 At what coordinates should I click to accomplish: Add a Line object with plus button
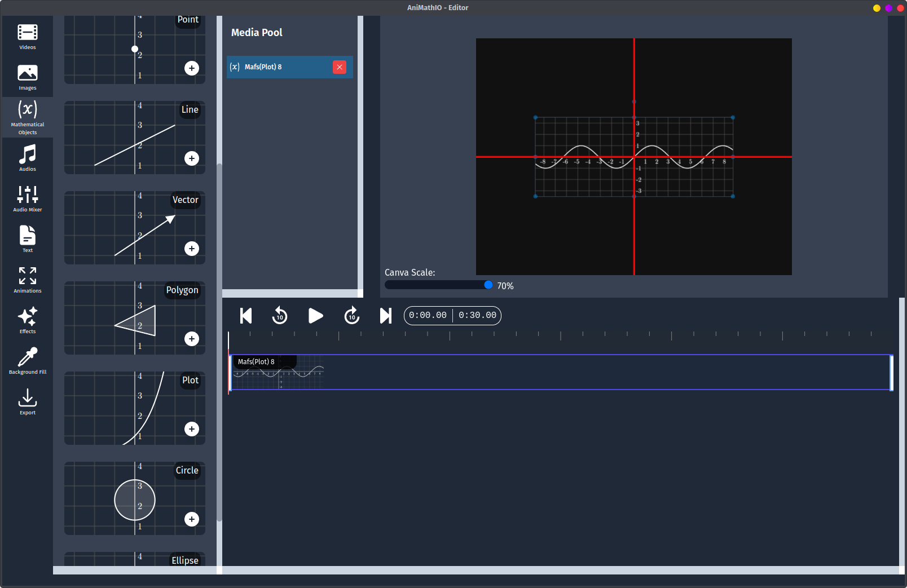pyautogui.click(x=192, y=158)
